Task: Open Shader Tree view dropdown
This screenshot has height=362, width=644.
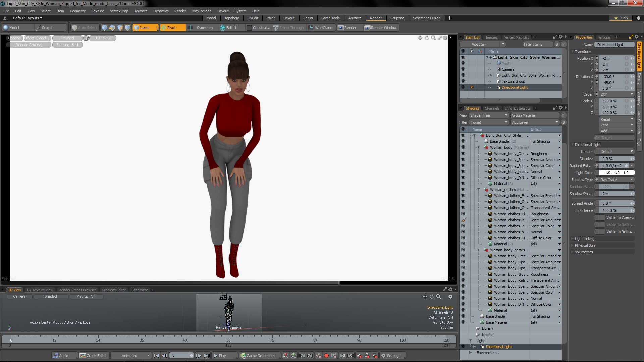Action: (489, 115)
